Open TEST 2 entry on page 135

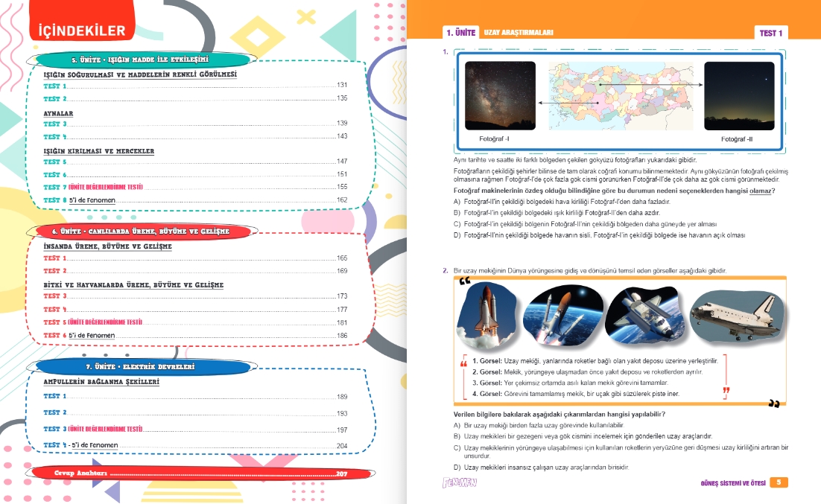click(195, 98)
